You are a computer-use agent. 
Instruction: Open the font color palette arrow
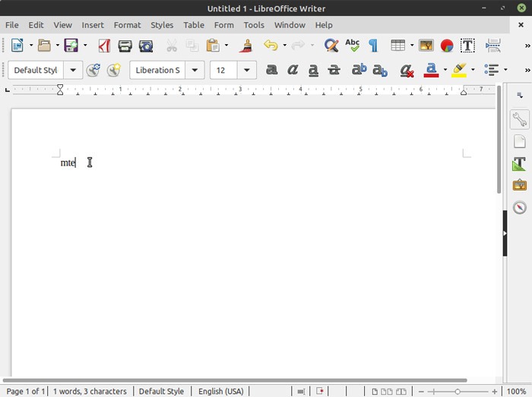click(x=445, y=70)
